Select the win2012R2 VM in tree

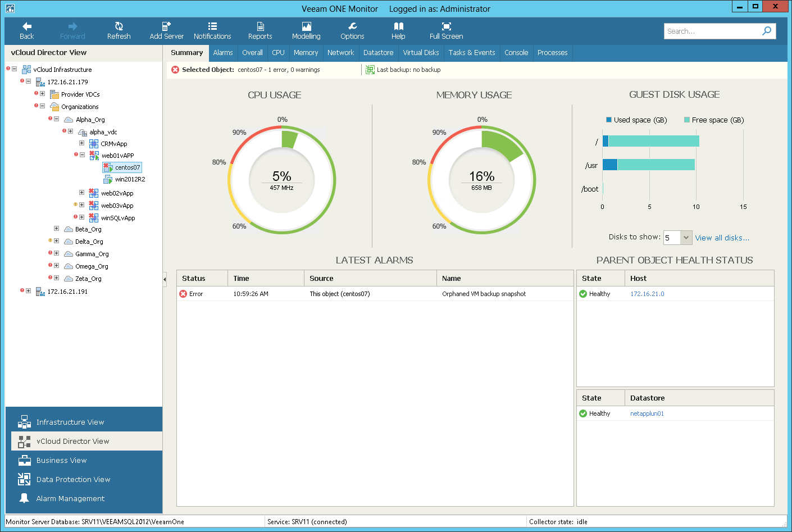130,179
